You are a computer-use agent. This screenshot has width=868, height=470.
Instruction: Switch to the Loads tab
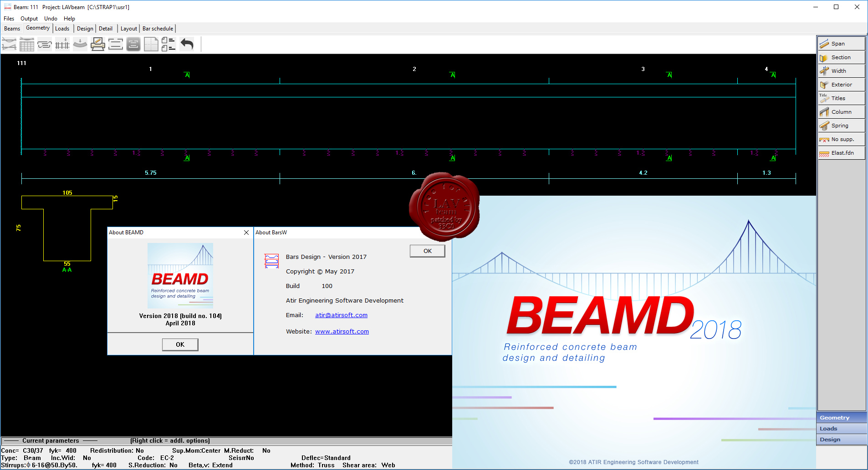pos(62,29)
